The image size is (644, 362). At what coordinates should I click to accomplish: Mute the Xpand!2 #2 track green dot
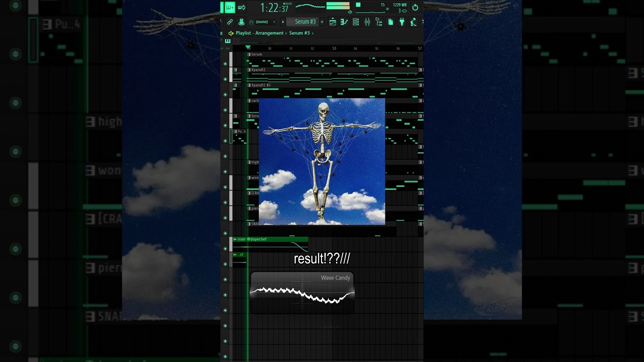pyautogui.click(x=225, y=95)
